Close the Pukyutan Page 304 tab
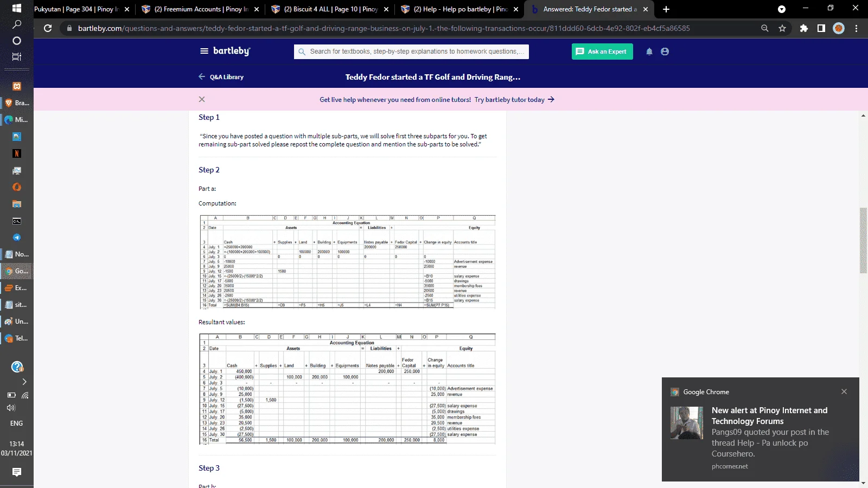This screenshot has height=488, width=868. (127, 9)
